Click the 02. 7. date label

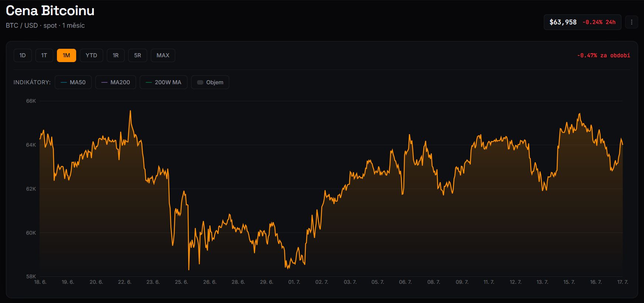click(x=322, y=282)
